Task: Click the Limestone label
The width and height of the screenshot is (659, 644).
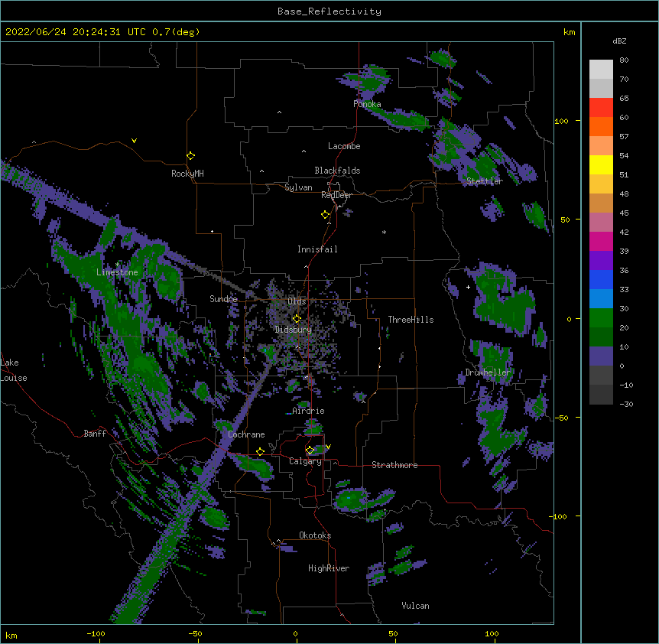Action: [x=117, y=272]
